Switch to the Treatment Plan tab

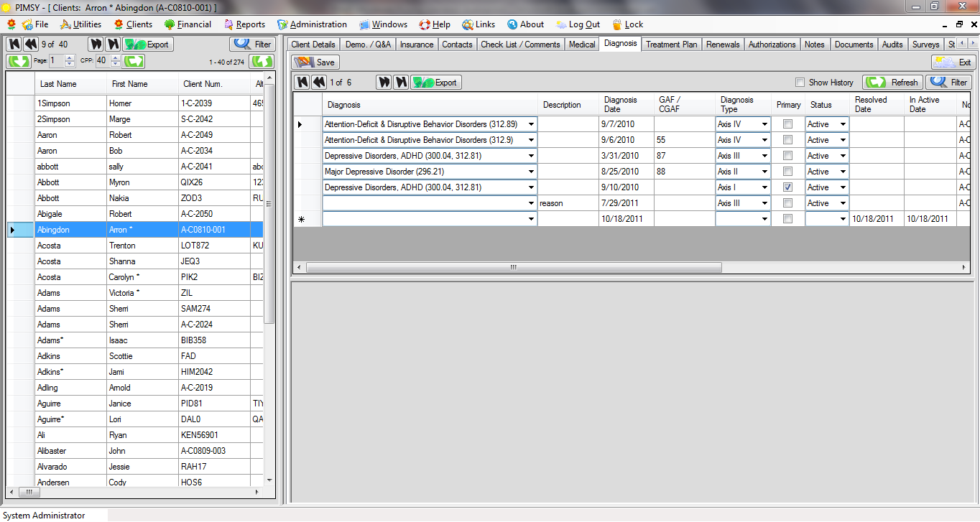click(x=671, y=45)
